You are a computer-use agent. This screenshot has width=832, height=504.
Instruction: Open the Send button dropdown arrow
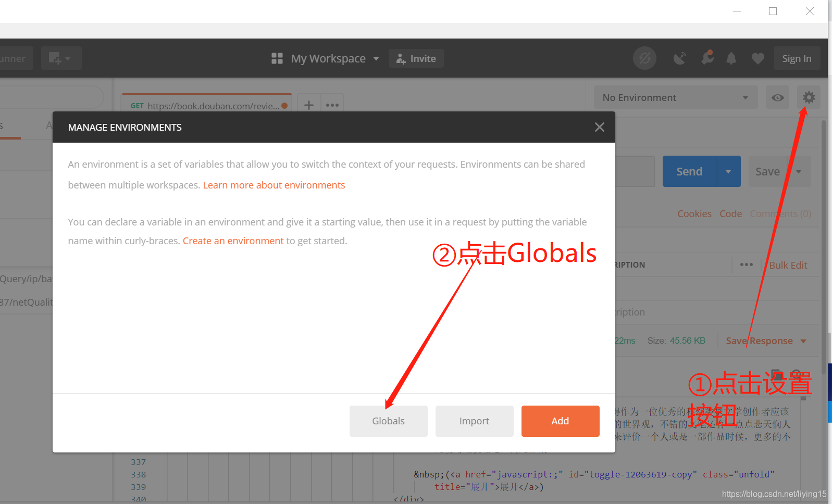[728, 171]
